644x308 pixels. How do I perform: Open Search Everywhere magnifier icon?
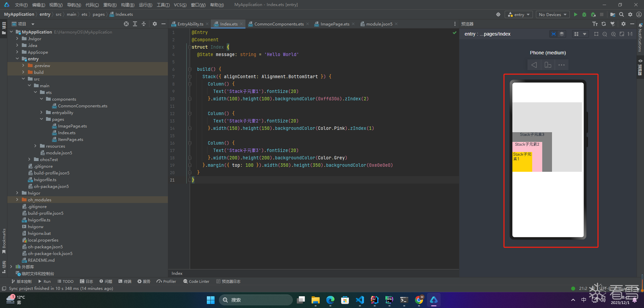coord(622,14)
